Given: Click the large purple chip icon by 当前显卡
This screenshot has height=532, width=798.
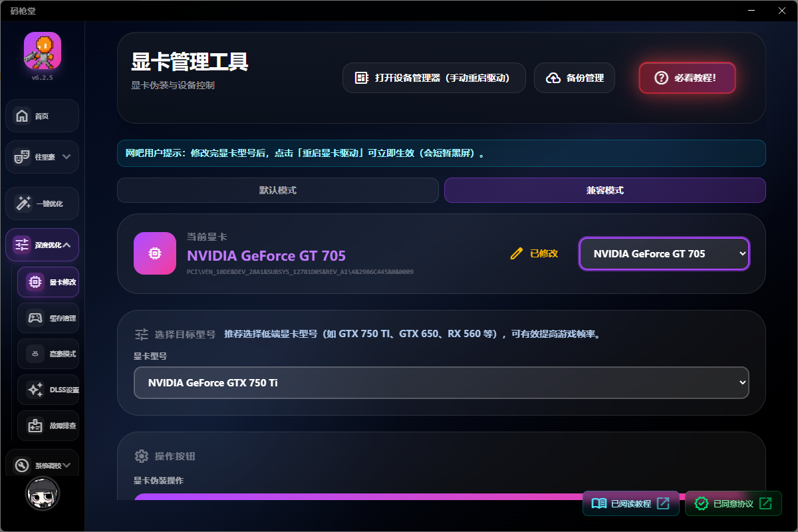Looking at the screenshot, I should tap(155, 253).
